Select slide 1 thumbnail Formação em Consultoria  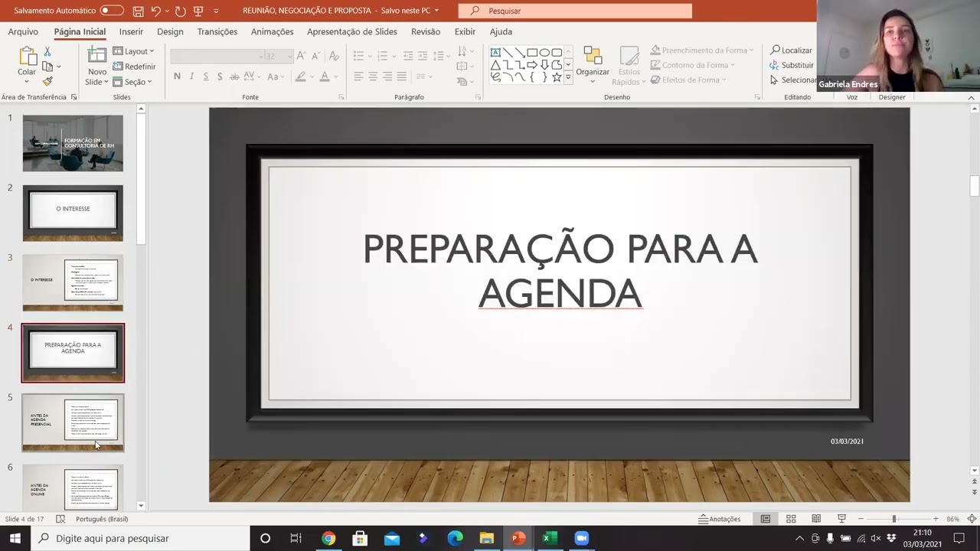pos(73,143)
